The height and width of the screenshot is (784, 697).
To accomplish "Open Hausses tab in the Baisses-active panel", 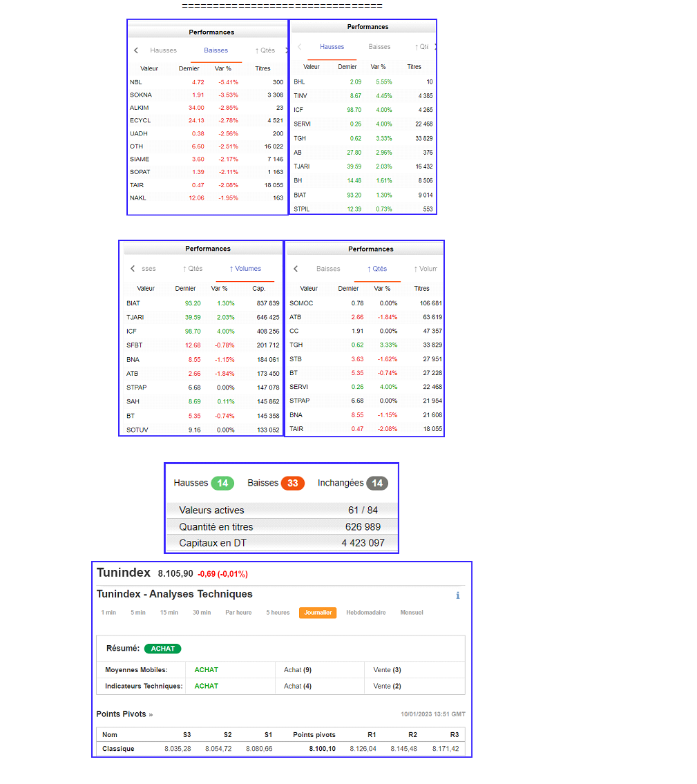I will [164, 50].
